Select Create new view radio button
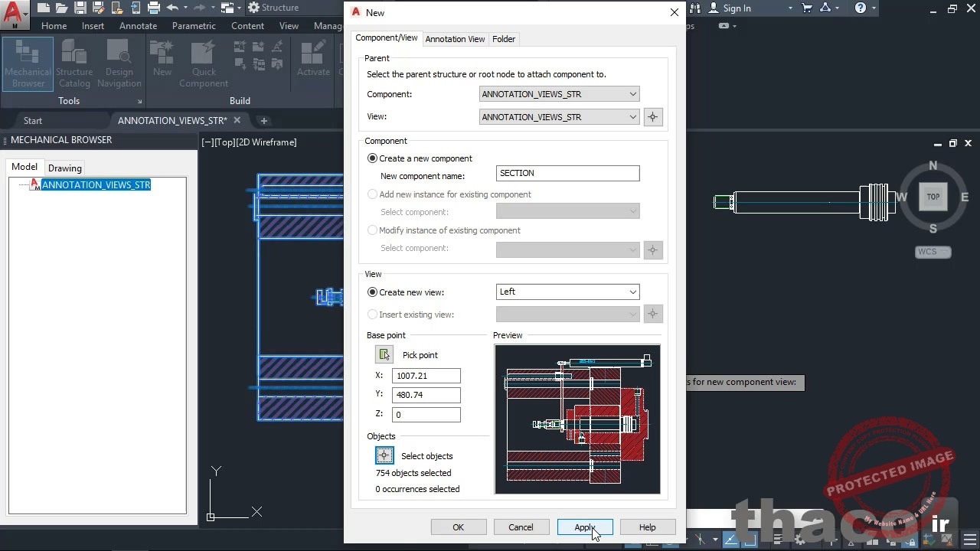Viewport: 980px width, 551px height. 373,292
